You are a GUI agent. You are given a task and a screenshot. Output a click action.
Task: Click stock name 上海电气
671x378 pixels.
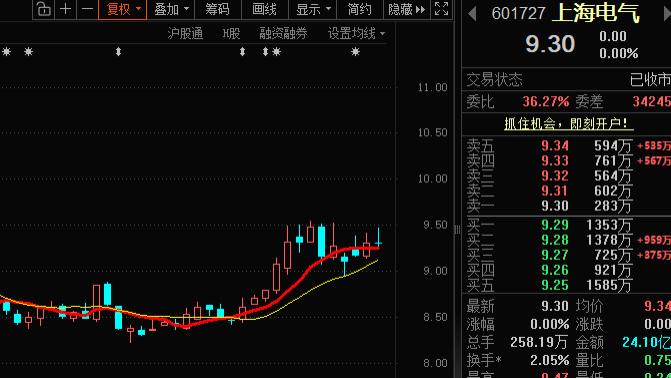click(x=596, y=13)
